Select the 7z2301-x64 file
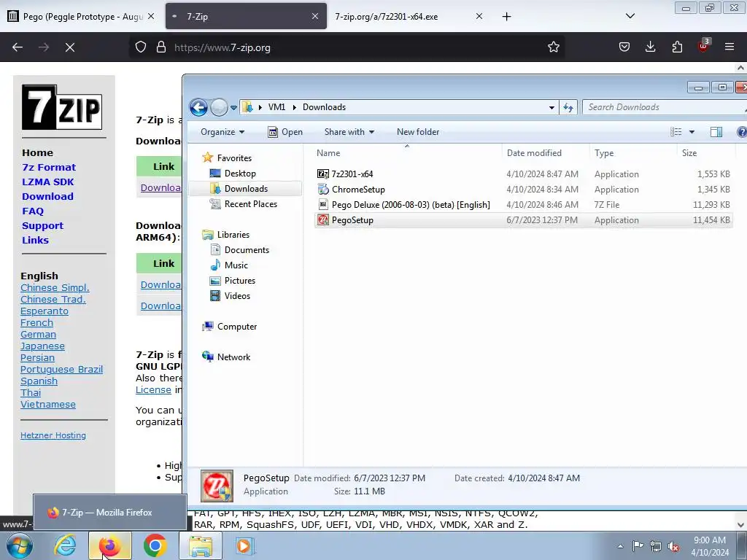 coord(523,174)
